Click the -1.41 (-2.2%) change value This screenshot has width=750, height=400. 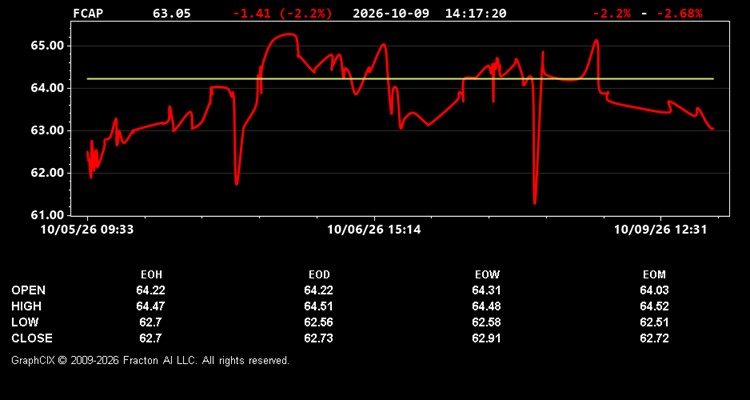(x=282, y=13)
